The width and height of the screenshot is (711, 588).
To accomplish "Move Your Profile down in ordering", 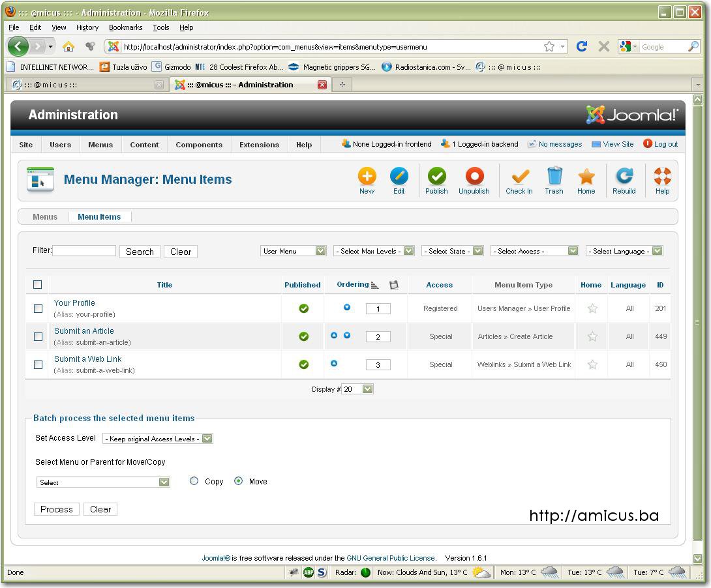I will [x=347, y=307].
